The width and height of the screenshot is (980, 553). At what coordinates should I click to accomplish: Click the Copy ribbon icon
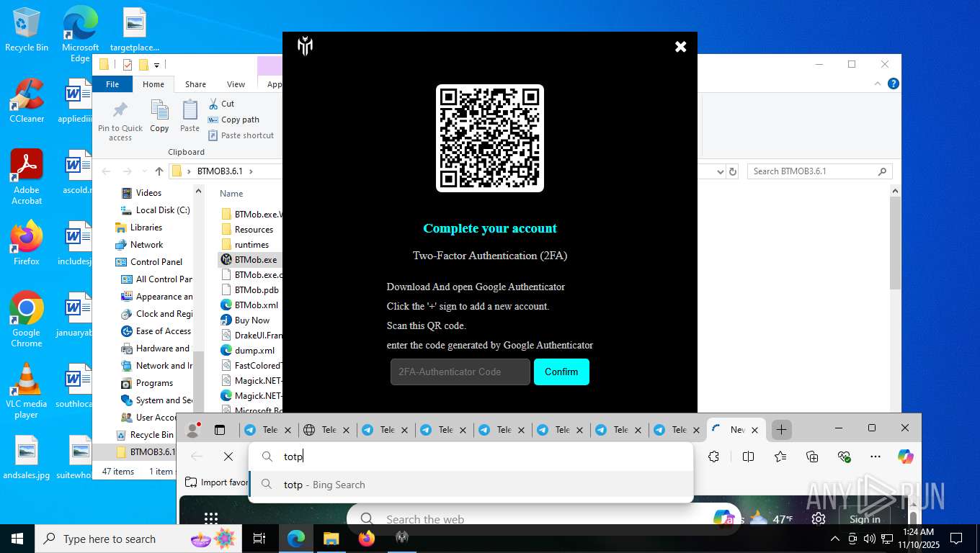159,117
